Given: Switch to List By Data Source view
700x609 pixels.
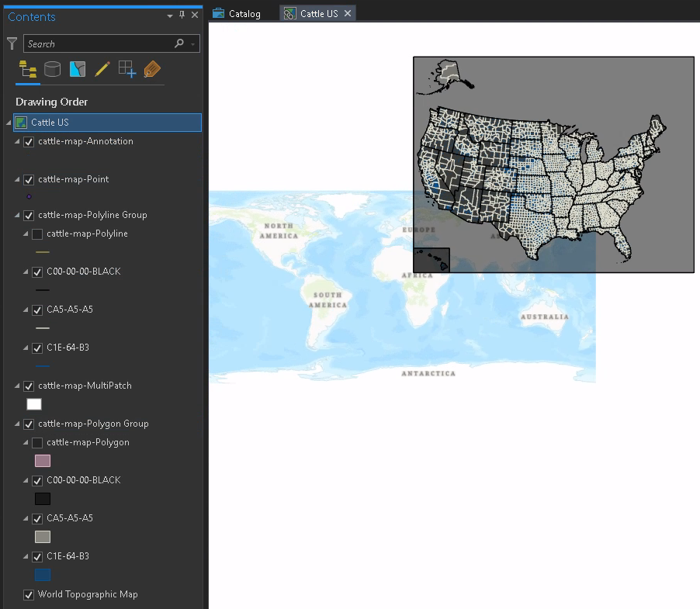Looking at the screenshot, I should pos(52,69).
